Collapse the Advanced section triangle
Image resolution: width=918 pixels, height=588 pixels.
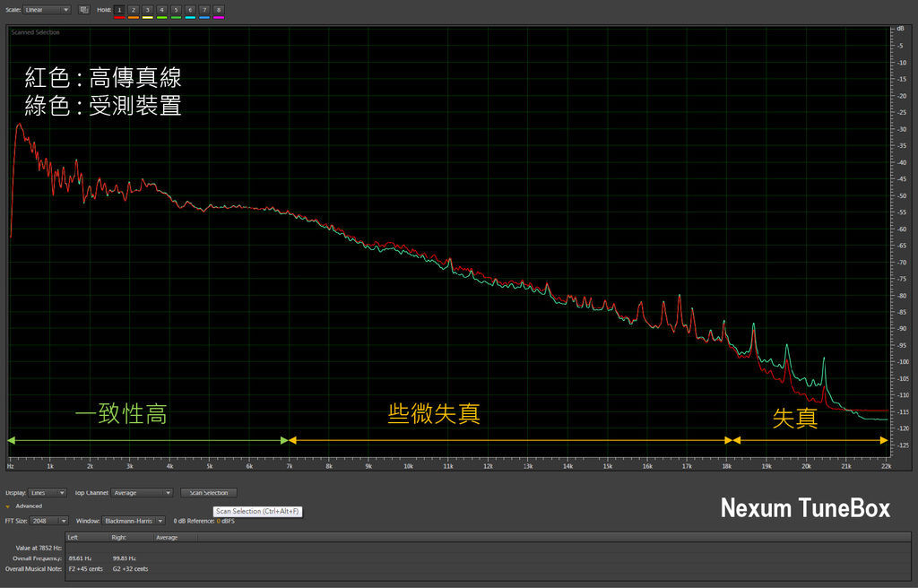point(7,506)
